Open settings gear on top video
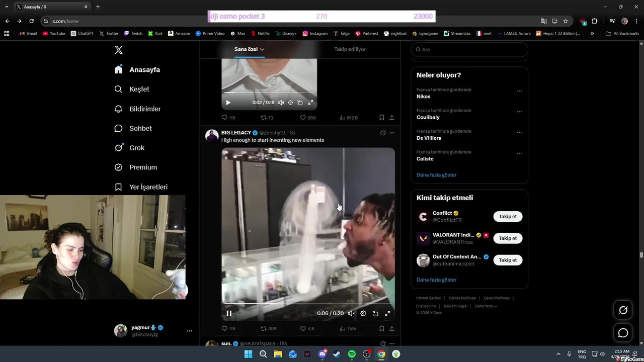 [290, 103]
